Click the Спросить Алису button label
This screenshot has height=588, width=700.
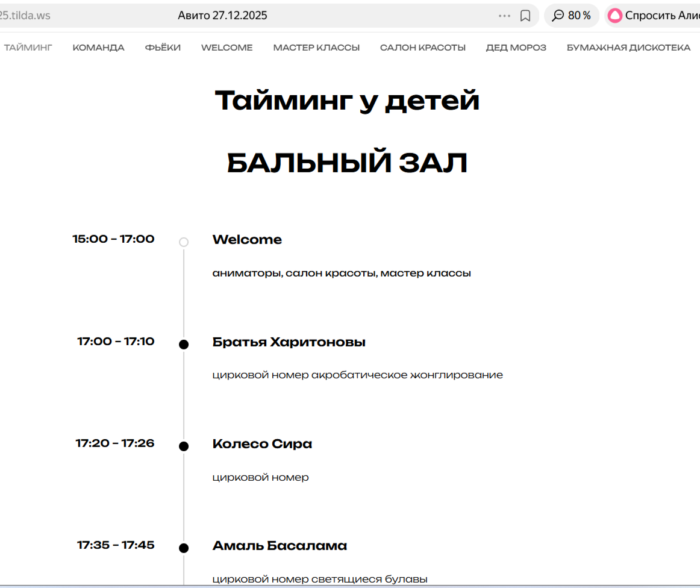point(663,16)
